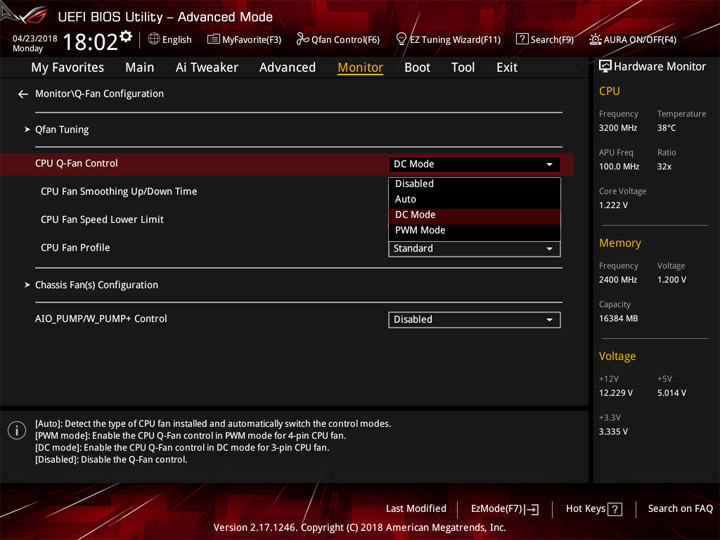Choose DC Mode in dropdown list
Screen dimensions: 720x540
(474, 215)
